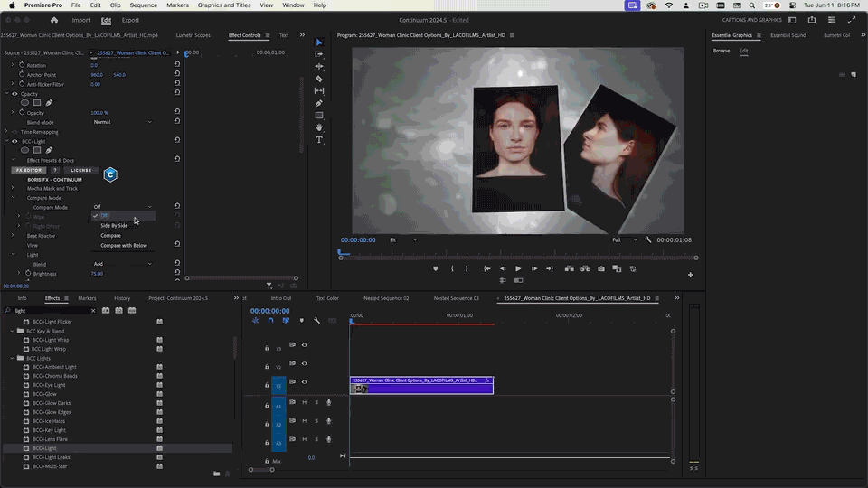Choose Side By Side compare option
The width and height of the screenshot is (868, 488).
click(114, 225)
